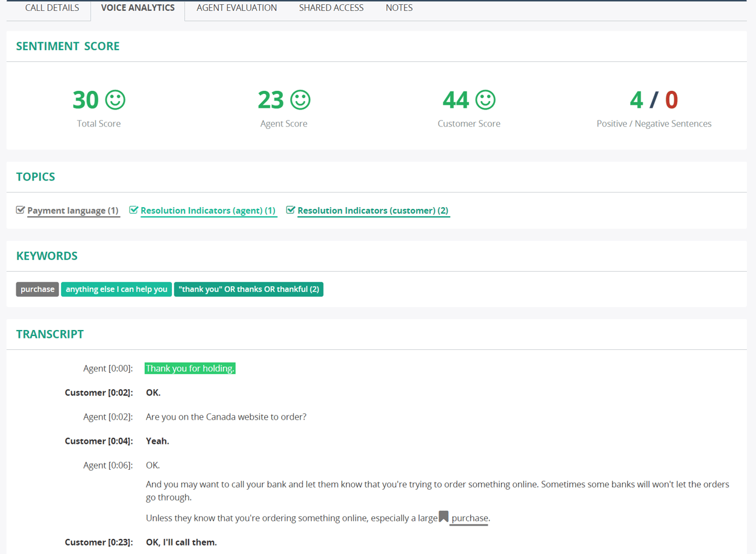Toggle the Resolution Indicators (agent) checkbox

134,210
